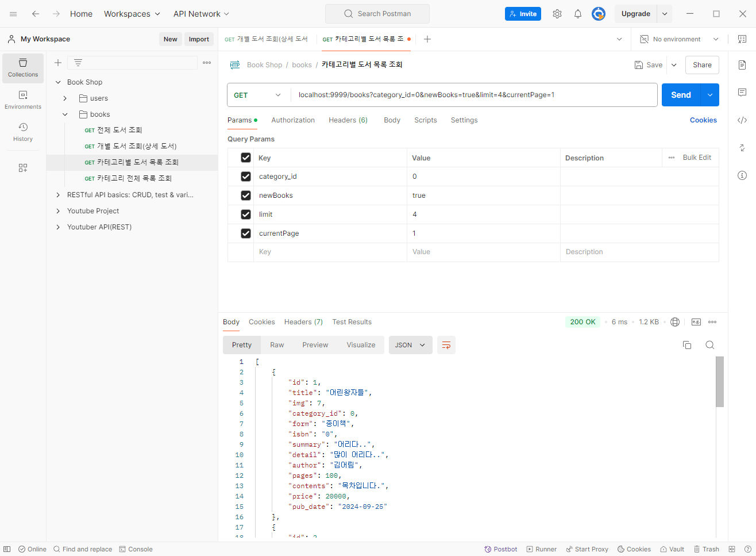Open the API Network dropdown

[x=201, y=14]
